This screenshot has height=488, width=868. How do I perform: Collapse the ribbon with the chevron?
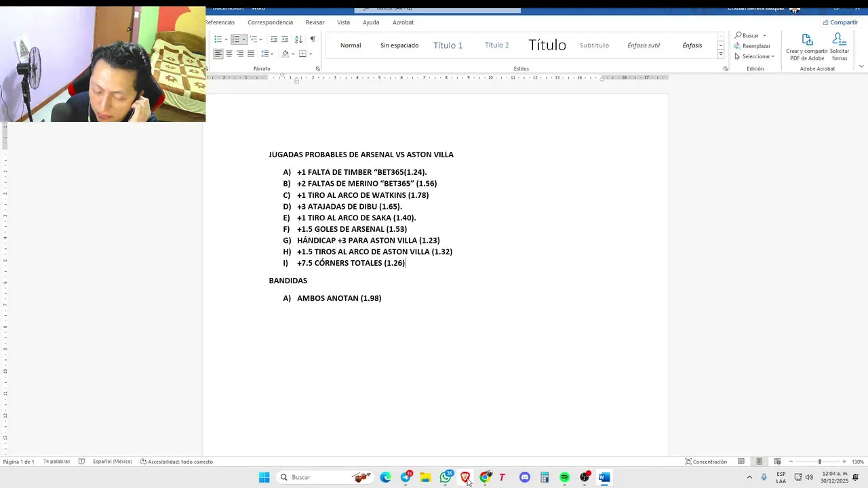click(x=861, y=66)
